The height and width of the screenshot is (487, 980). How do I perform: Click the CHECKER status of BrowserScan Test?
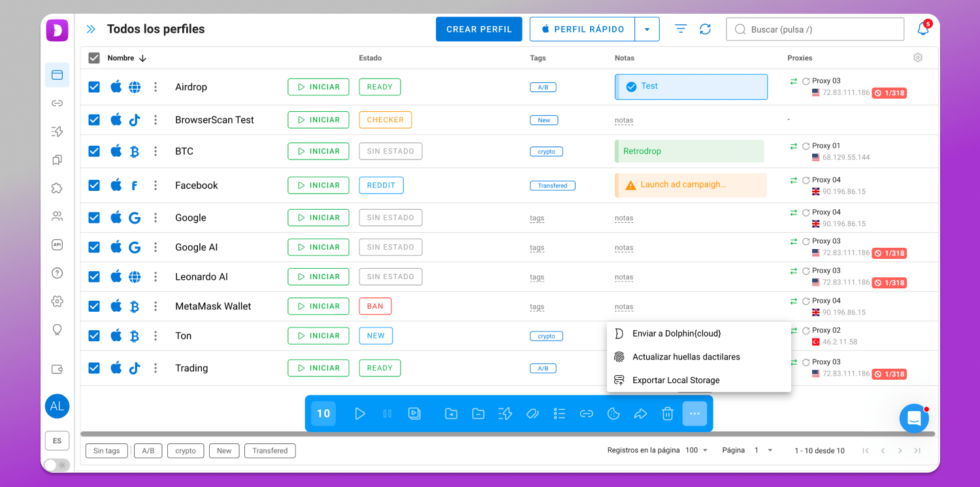[x=385, y=120]
